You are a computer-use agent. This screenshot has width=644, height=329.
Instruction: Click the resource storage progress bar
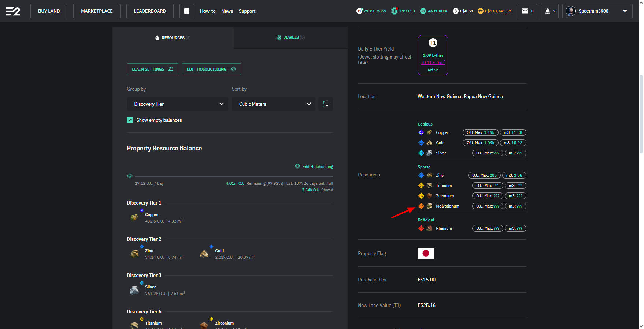point(234,176)
